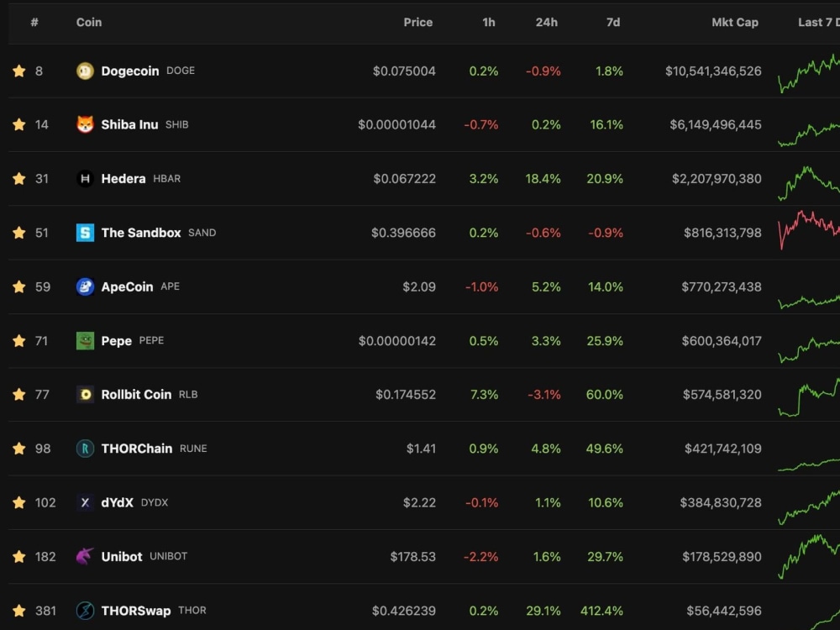840x630 pixels.
Task: Toggle the star next to THORSwap
Action: [x=18, y=611]
